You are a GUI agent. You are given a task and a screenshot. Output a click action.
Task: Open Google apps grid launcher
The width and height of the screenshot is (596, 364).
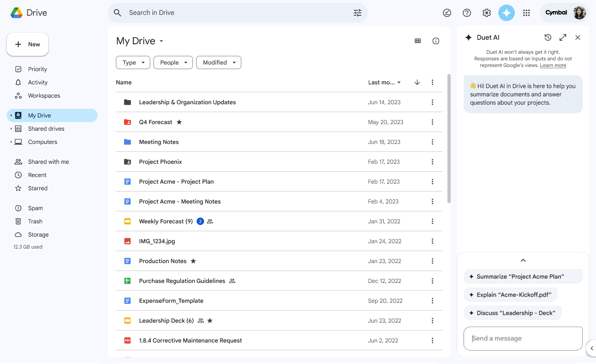point(526,13)
